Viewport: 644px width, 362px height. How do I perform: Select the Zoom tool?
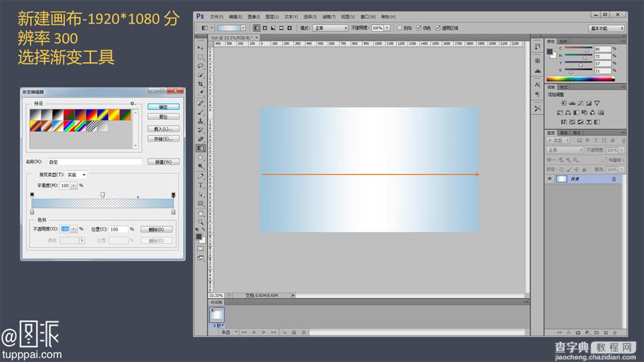pos(201,222)
